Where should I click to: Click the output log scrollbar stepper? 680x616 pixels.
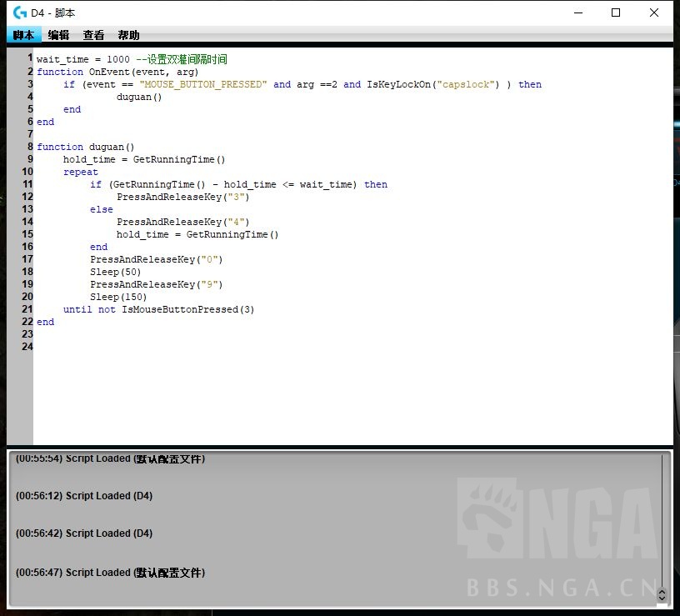pyautogui.click(x=662, y=594)
